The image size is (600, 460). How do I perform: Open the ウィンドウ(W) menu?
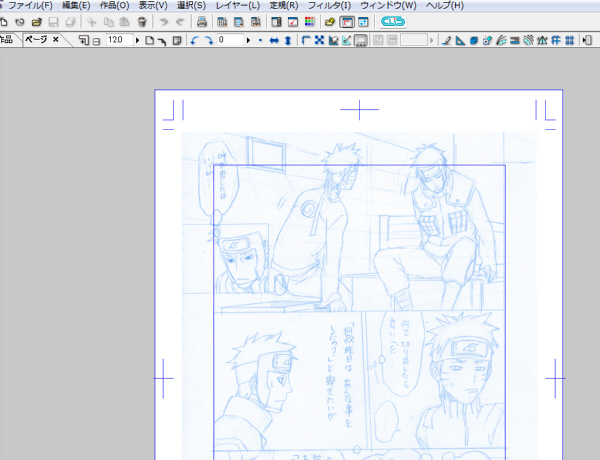coord(388,6)
